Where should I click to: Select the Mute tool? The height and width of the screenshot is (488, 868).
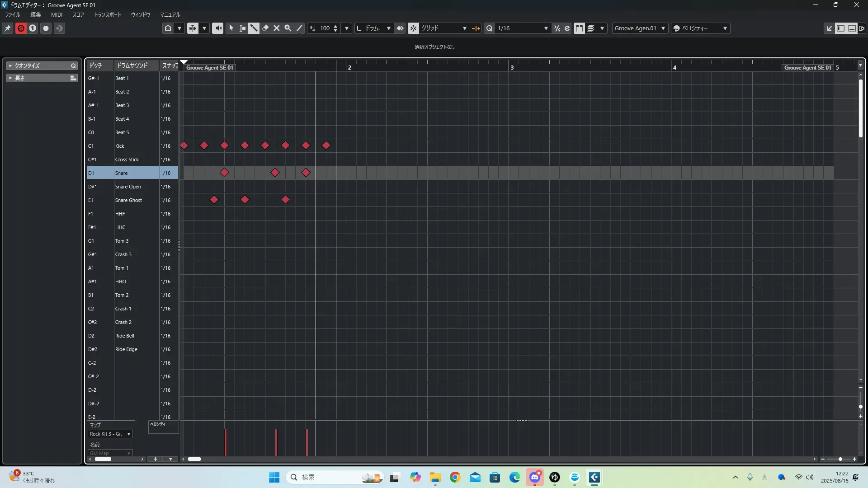point(277,28)
